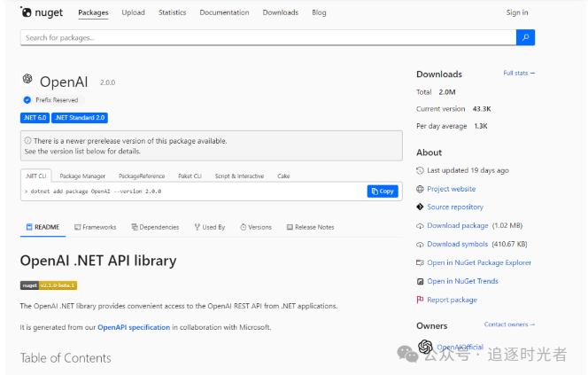
Task: Select the Script & Interactive tab
Action: click(239, 176)
